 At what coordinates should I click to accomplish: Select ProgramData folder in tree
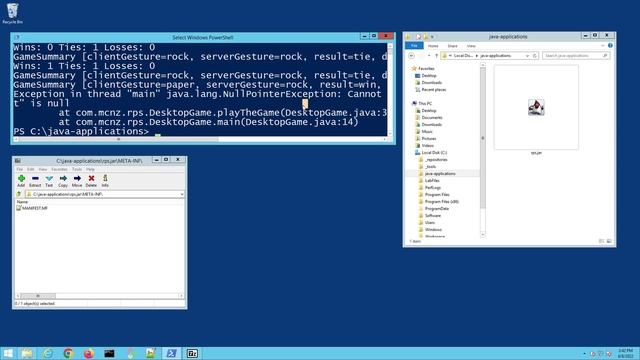coord(433,209)
